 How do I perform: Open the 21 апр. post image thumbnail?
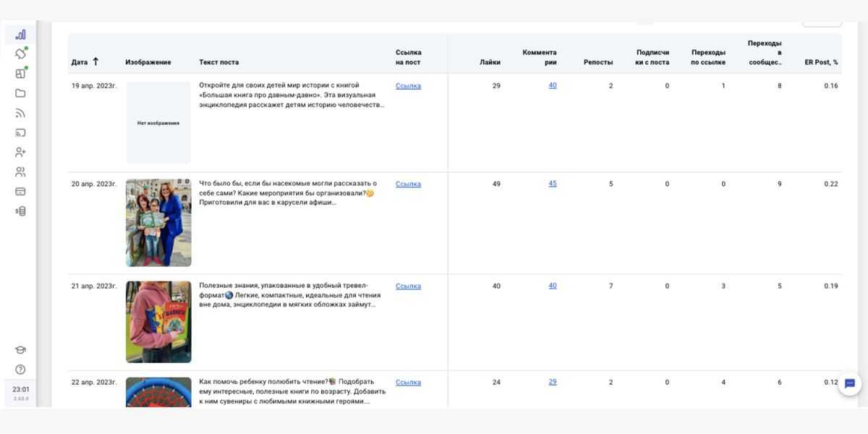158,322
